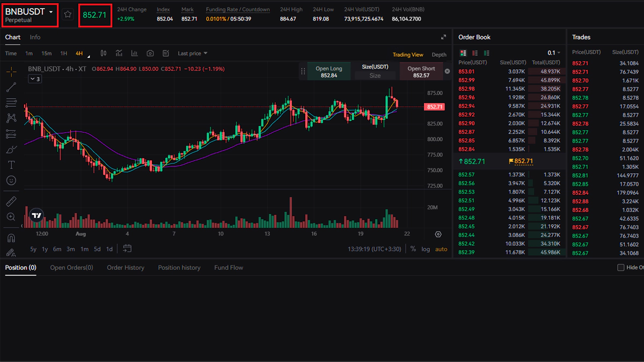Take a chart snapshot with camera icon
Image resolution: width=644 pixels, height=362 pixels.
[x=150, y=53]
